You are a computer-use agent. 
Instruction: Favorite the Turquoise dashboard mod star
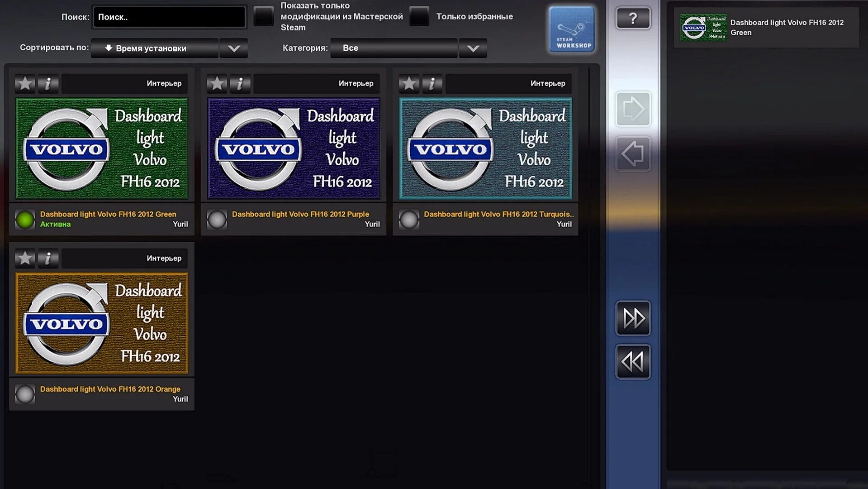(409, 83)
